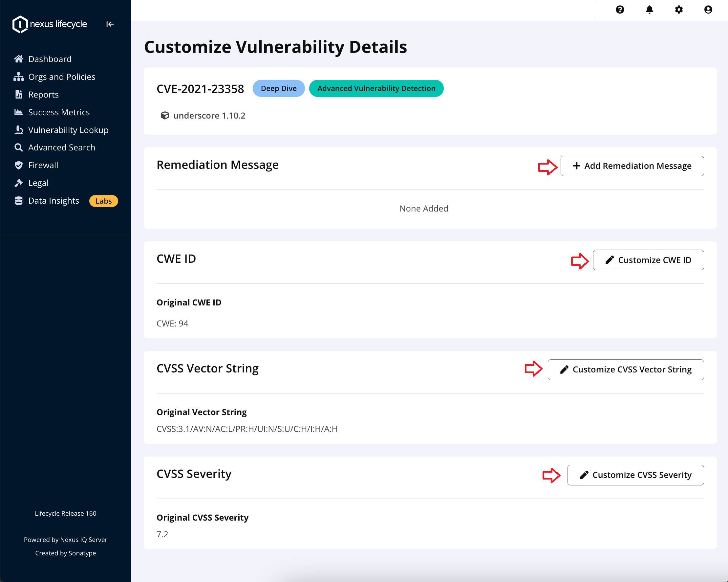The height and width of the screenshot is (582, 728).
Task: Click Created by Sonatype text
Action: point(66,553)
